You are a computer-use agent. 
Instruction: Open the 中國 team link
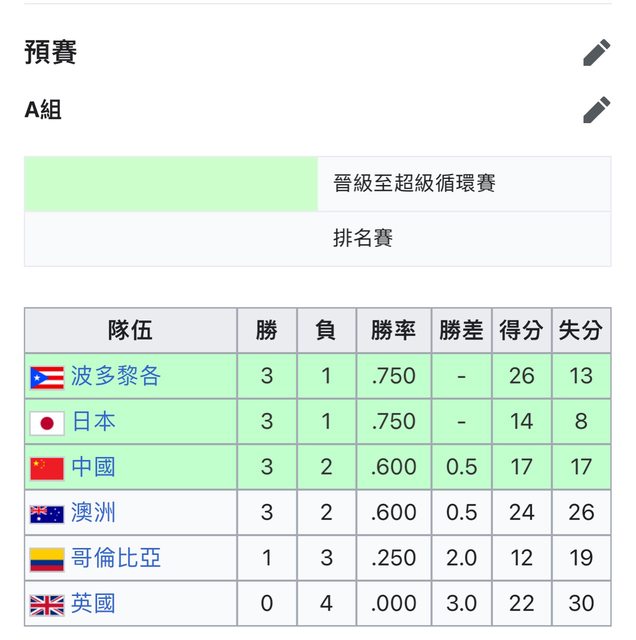tap(93, 467)
